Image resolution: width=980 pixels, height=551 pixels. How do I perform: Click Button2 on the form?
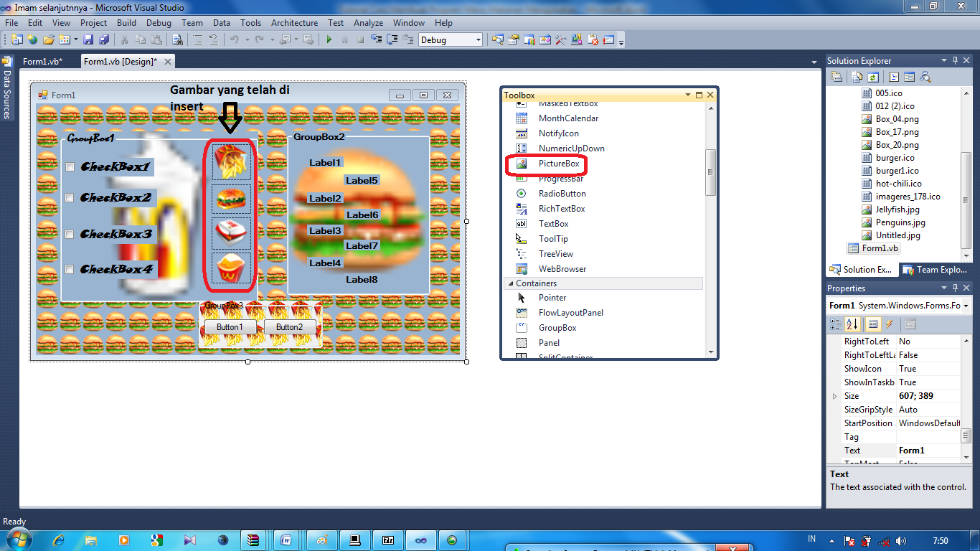click(x=289, y=327)
